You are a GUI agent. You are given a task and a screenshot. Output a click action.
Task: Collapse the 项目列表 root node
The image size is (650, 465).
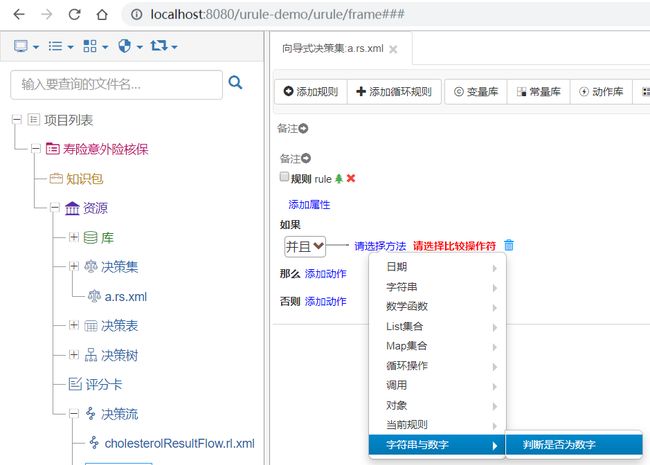click(x=17, y=120)
